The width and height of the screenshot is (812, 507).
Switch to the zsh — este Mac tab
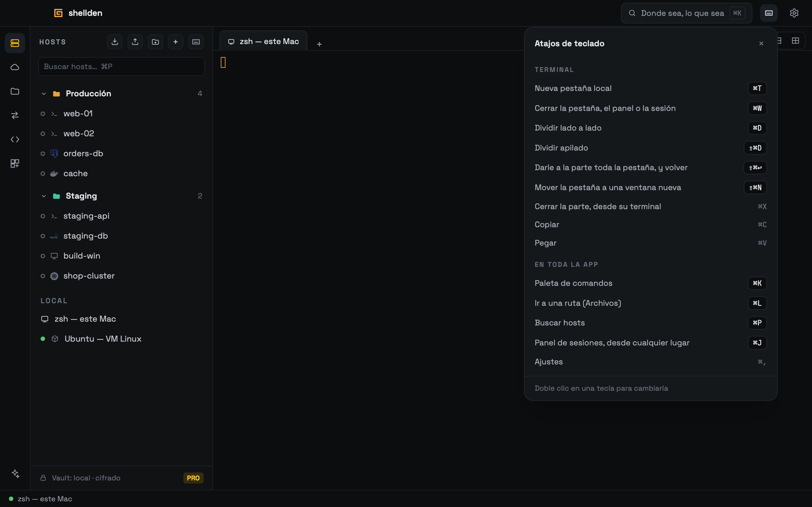pos(263,42)
